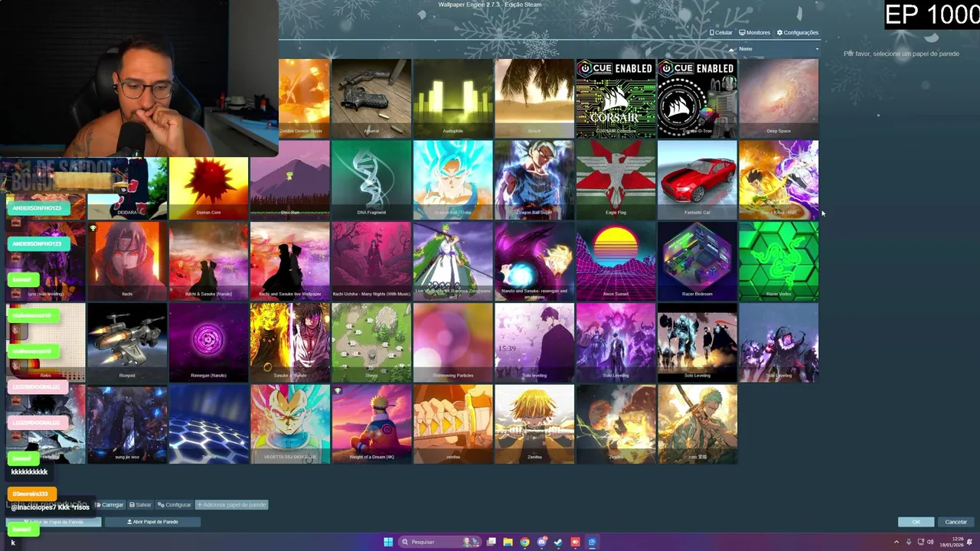Open Google Chrome from the taskbar
980x551 pixels.
524,542
